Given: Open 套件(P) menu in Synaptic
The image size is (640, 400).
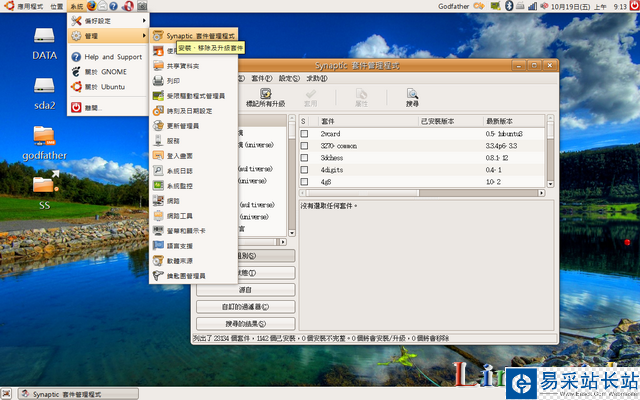Looking at the screenshot, I should tap(262, 78).
